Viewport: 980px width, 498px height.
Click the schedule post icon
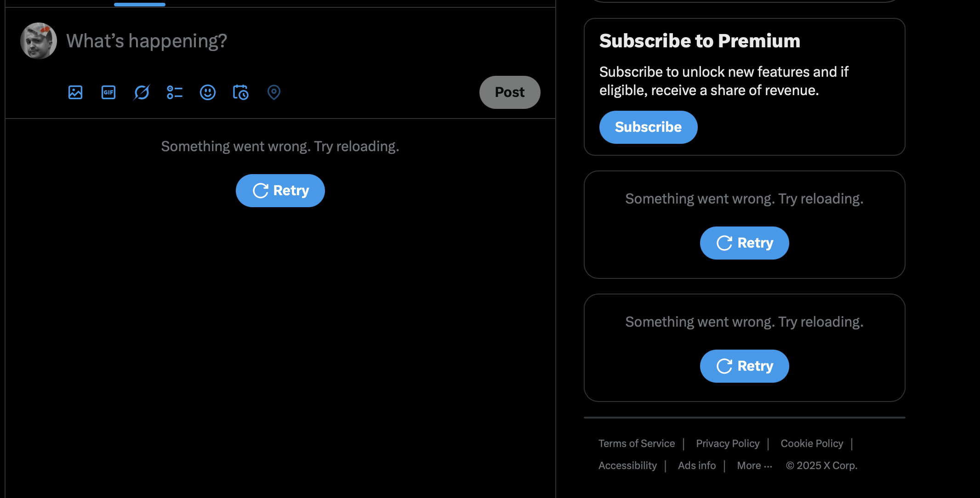click(240, 92)
